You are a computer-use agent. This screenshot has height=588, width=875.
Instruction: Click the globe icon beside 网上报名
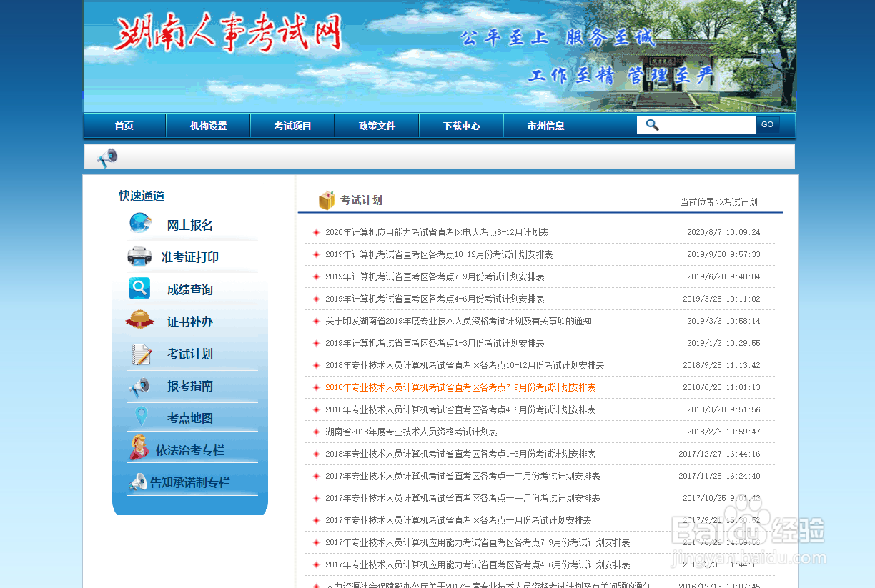141,224
